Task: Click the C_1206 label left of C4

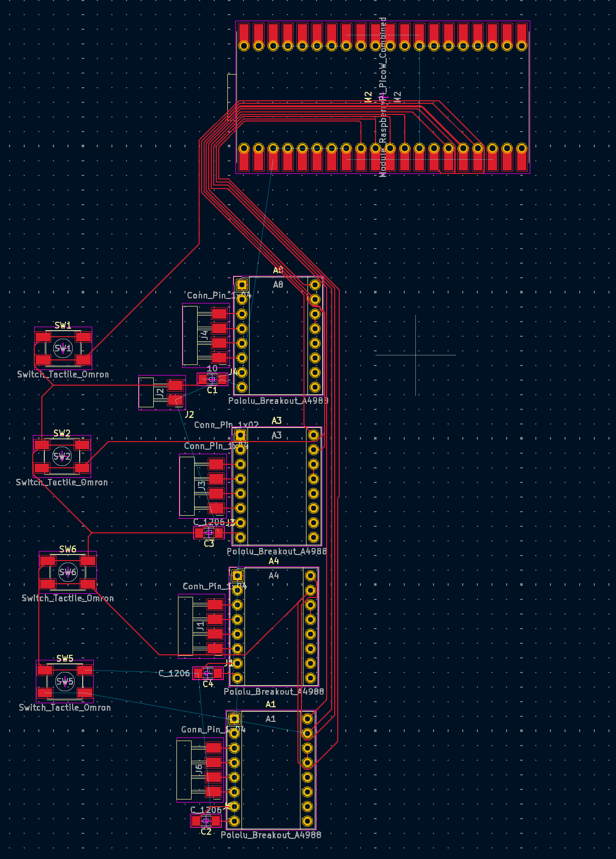Action: pos(174,673)
